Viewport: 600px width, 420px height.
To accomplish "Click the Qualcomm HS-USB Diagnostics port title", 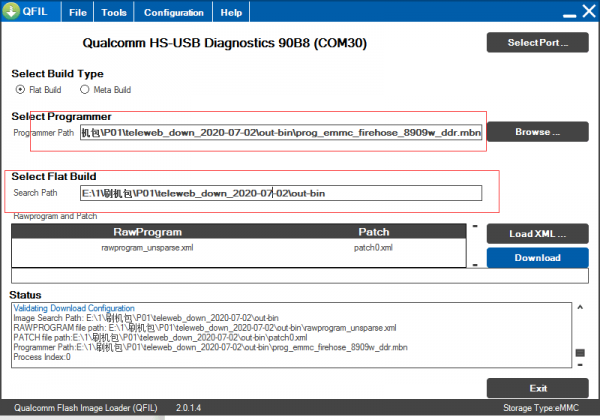I will click(x=225, y=43).
